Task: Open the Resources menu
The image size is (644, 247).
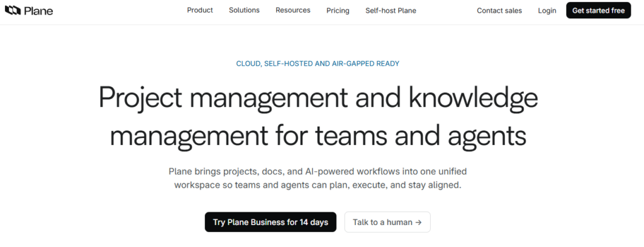Action: tap(293, 10)
